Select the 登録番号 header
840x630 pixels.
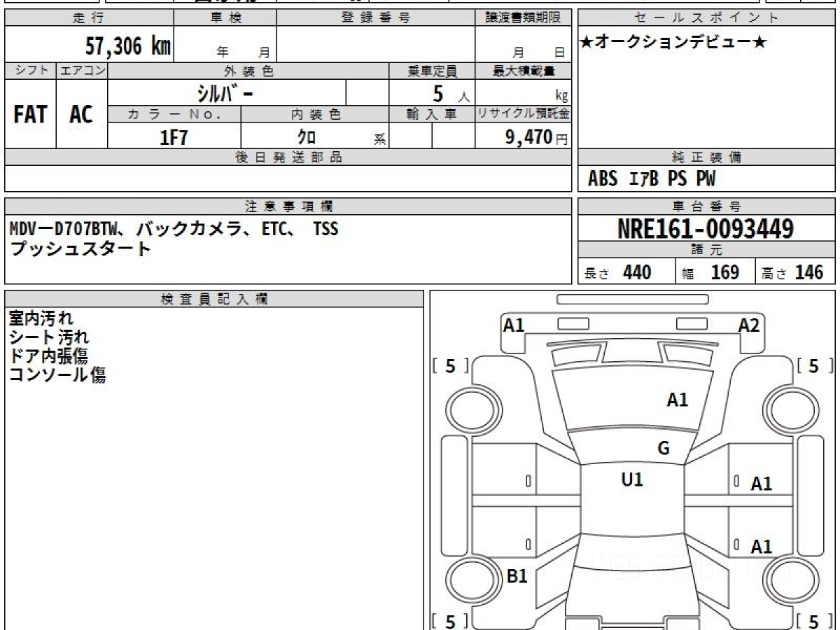(x=376, y=18)
